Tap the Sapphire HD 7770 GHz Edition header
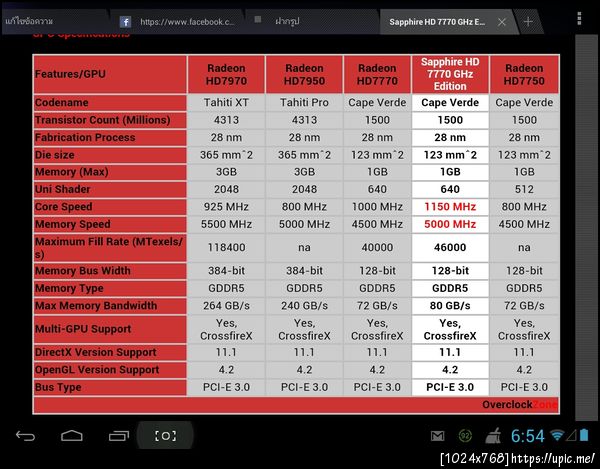Screen dimensions: 600x469 [450, 74]
